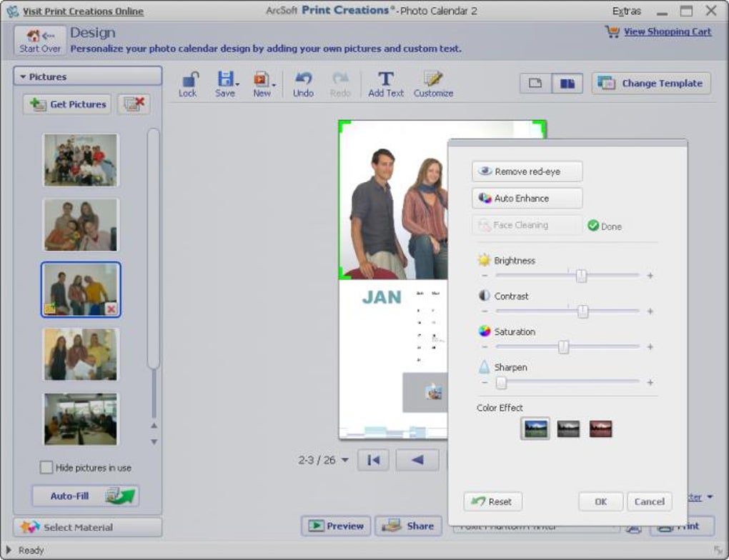Add Text to the calendar page
This screenshot has height=560, width=729.
point(386,84)
